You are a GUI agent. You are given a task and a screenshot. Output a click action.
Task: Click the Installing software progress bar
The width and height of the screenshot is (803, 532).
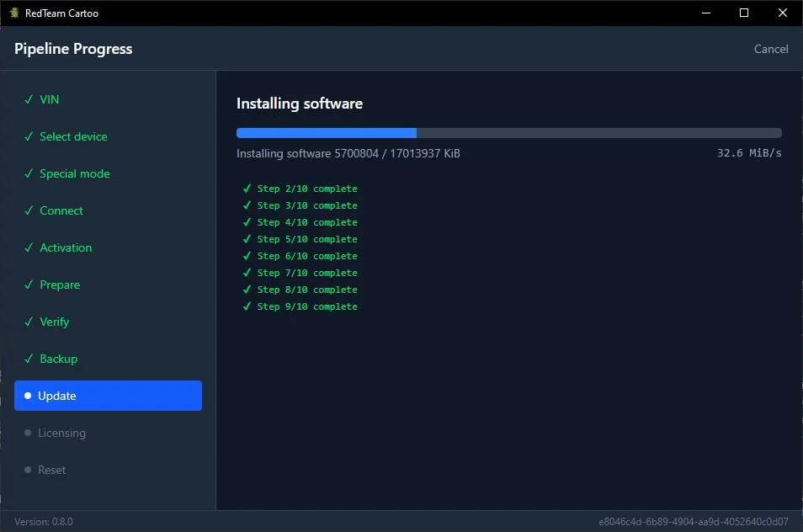point(509,133)
